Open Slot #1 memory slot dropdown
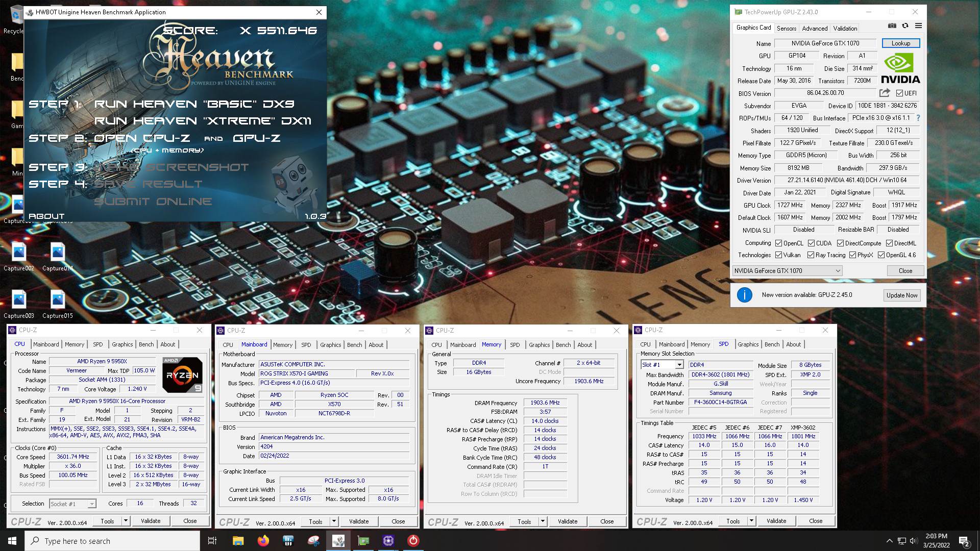The image size is (980, 551). click(x=662, y=365)
